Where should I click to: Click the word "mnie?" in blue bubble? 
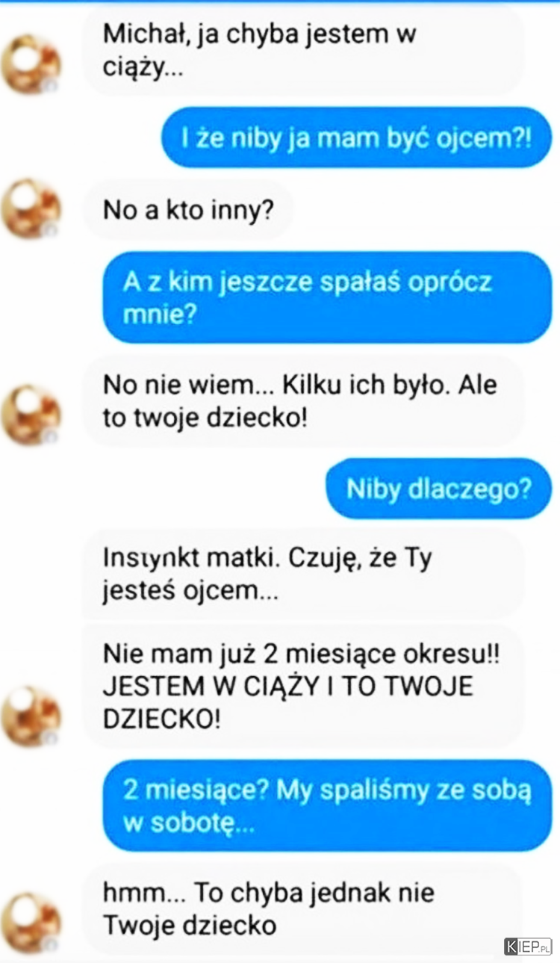tap(160, 316)
